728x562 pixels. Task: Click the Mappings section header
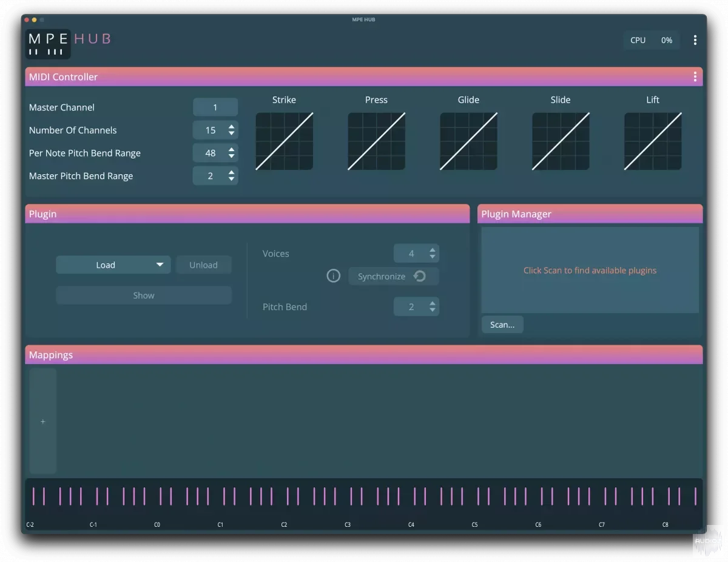[x=364, y=355]
